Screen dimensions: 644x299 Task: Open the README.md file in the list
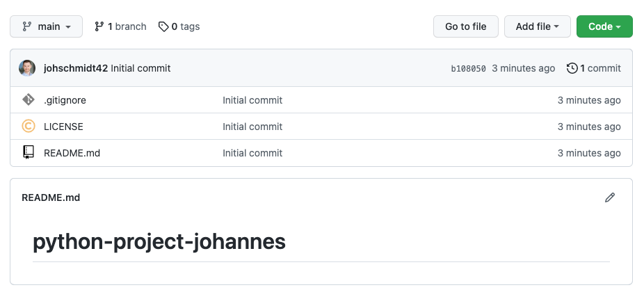coord(72,153)
